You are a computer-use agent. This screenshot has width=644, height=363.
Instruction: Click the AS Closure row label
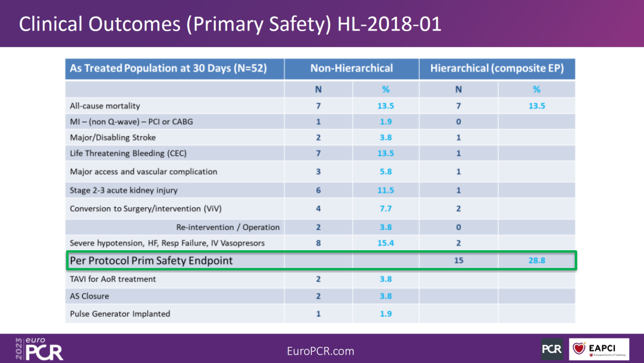click(x=89, y=296)
